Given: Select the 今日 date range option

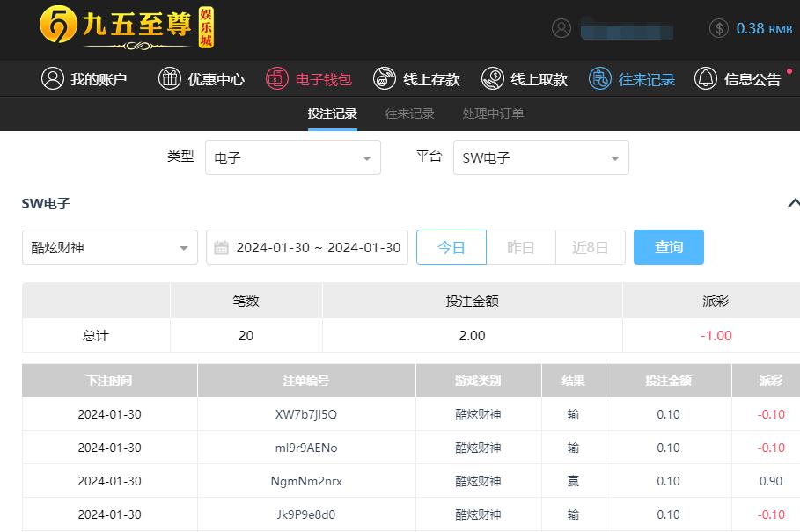Looking at the screenshot, I should (451, 247).
